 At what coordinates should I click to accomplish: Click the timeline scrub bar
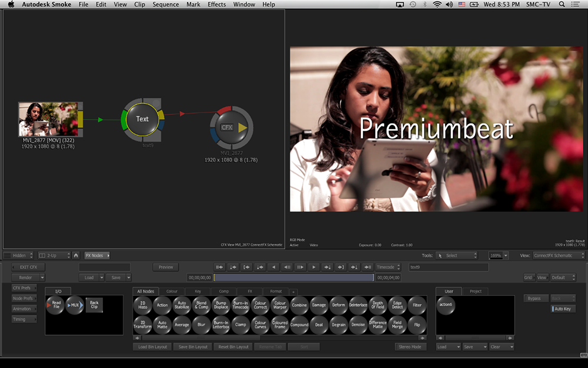point(293,277)
